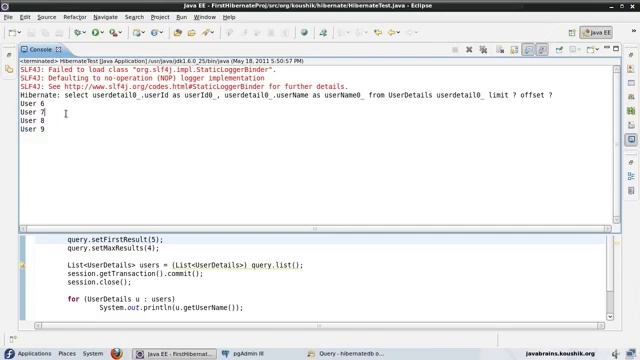Open the Project menu
Screen dimensions: 640x360
coord(160,17)
